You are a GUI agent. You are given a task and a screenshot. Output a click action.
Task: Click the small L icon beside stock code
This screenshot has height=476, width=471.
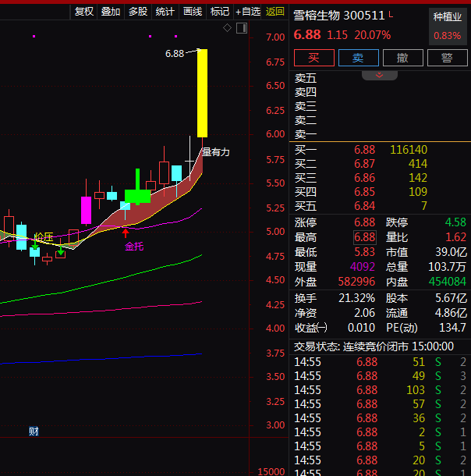coord(391,15)
